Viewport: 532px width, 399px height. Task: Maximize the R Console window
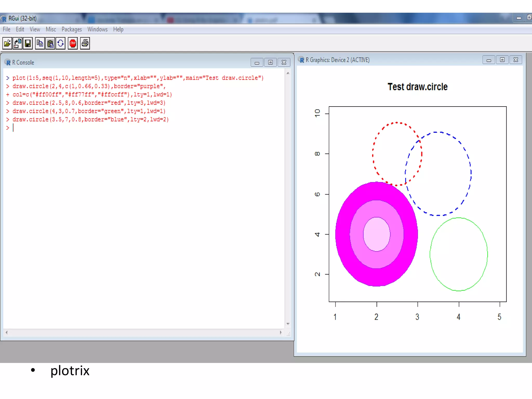point(270,63)
